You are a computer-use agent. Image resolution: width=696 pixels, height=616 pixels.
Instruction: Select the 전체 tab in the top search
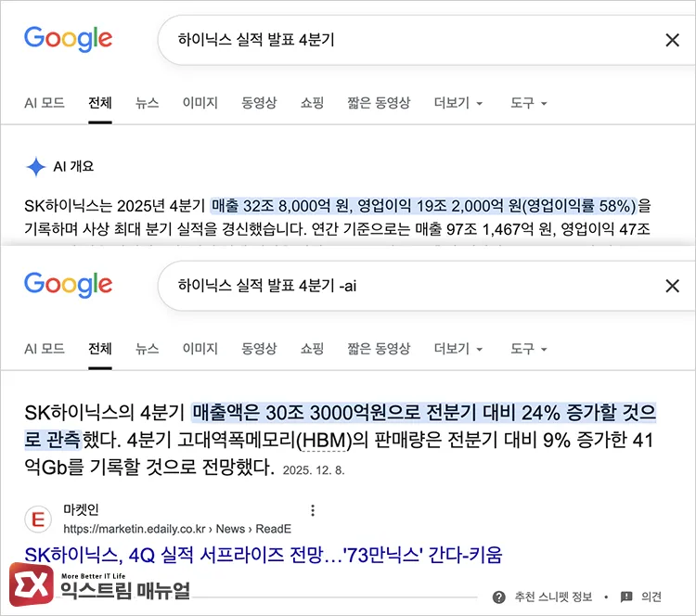tap(100, 103)
